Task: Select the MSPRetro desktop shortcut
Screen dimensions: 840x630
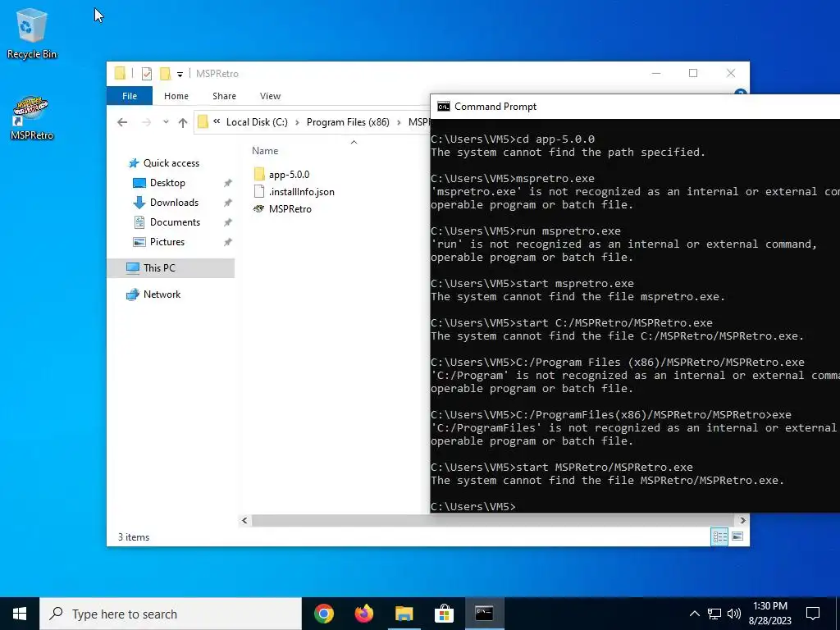Action: tap(31, 118)
